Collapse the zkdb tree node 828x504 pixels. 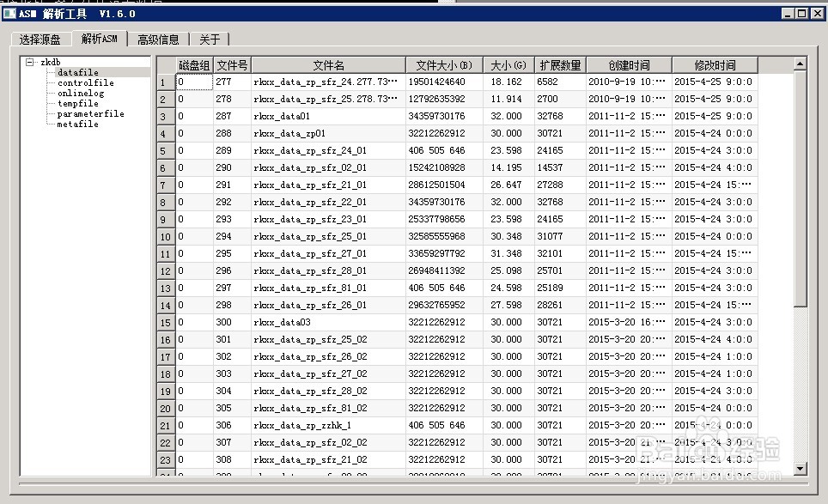click(30, 63)
